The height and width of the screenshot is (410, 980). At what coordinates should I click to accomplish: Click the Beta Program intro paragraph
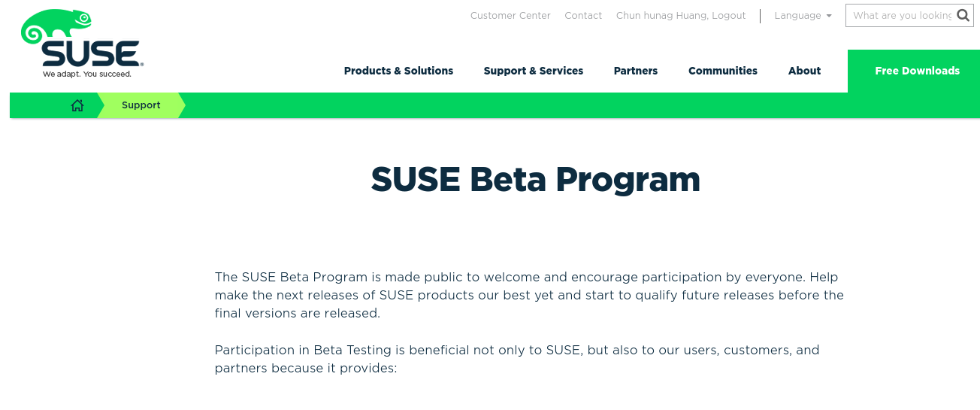pyautogui.click(x=529, y=295)
